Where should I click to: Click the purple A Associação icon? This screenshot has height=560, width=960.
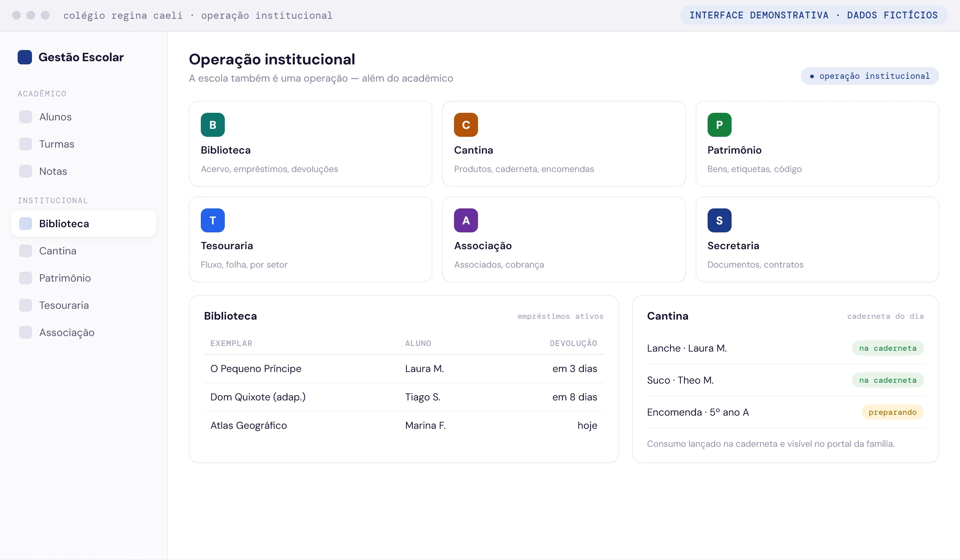coord(466,220)
